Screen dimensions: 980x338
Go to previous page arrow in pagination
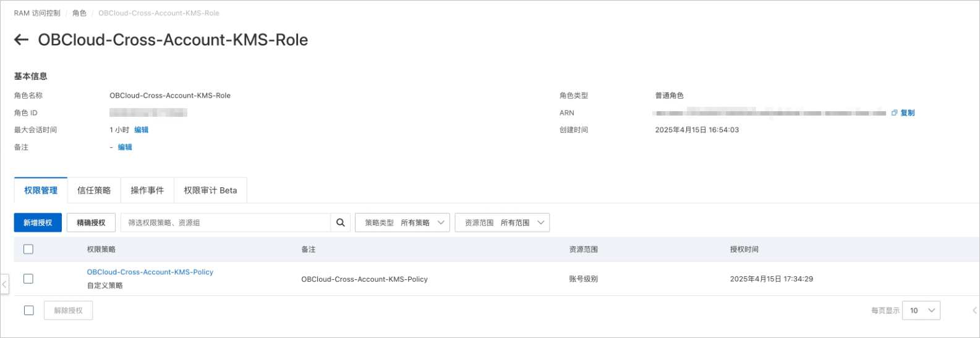(x=975, y=310)
